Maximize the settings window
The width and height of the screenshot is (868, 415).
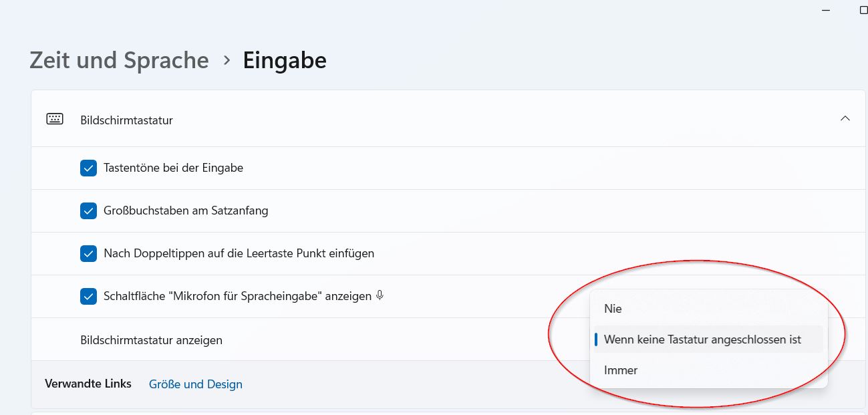pyautogui.click(x=863, y=9)
